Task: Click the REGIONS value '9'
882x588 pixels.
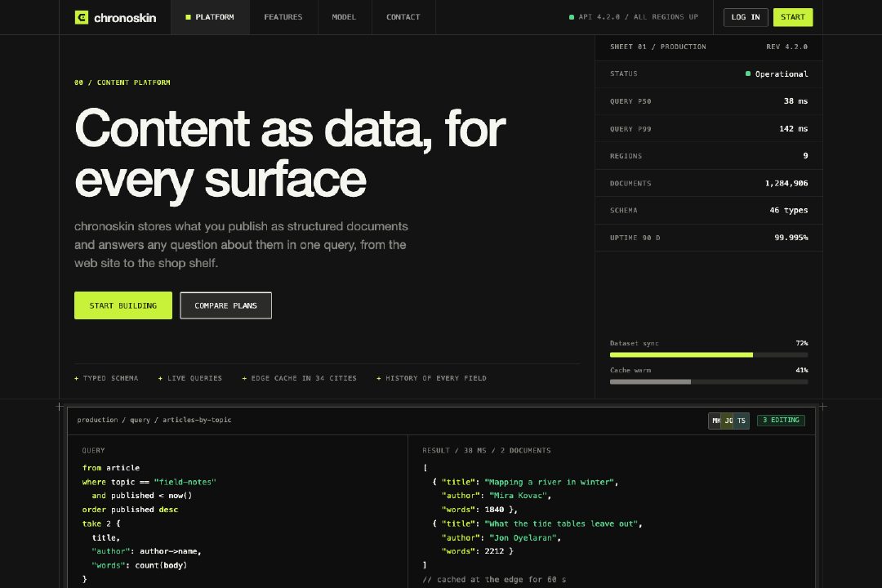Action: [805, 156]
